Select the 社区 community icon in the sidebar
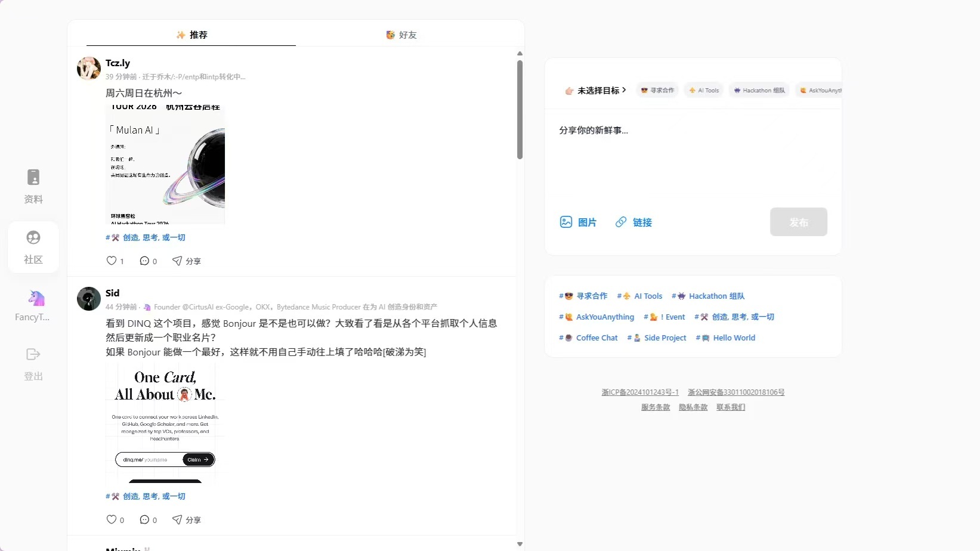The width and height of the screenshot is (980, 551). (33, 246)
